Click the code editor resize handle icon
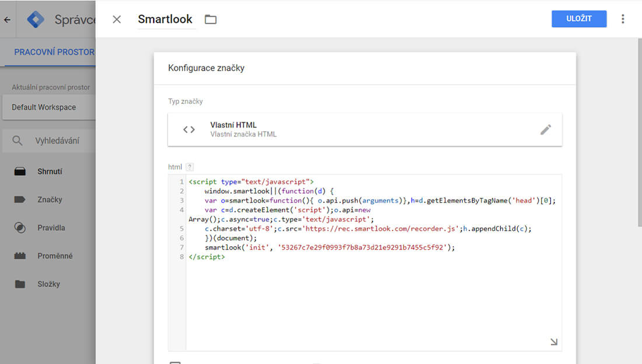 [553, 342]
